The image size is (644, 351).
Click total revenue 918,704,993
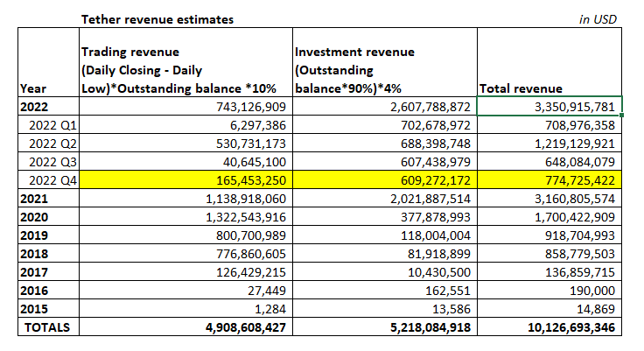pyautogui.click(x=549, y=235)
